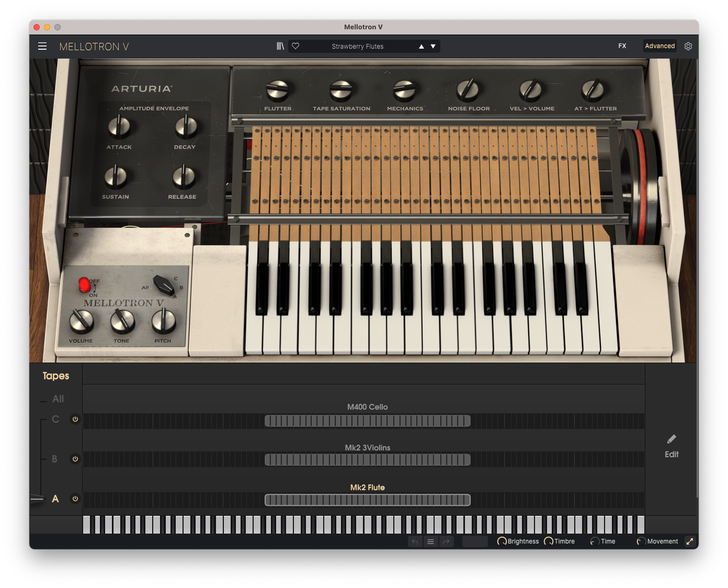Select previous preset with up arrow
This screenshot has height=588, width=728.
pyautogui.click(x=422, y=47)
